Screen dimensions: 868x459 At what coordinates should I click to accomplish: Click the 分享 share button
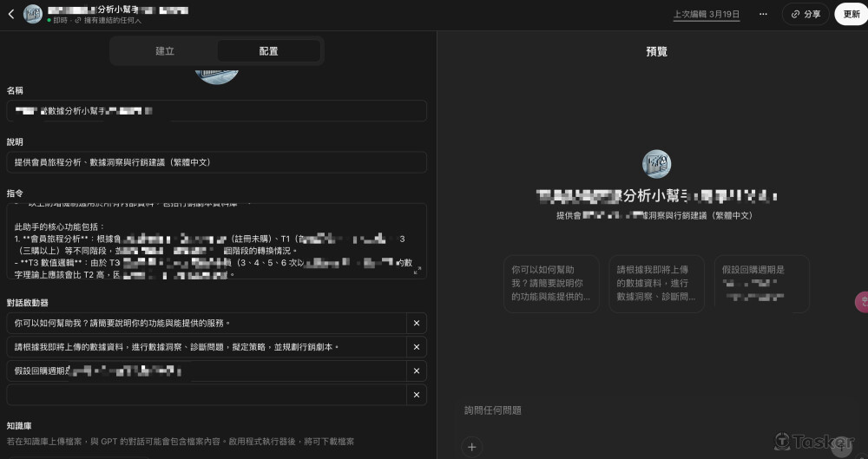point(806,15)
